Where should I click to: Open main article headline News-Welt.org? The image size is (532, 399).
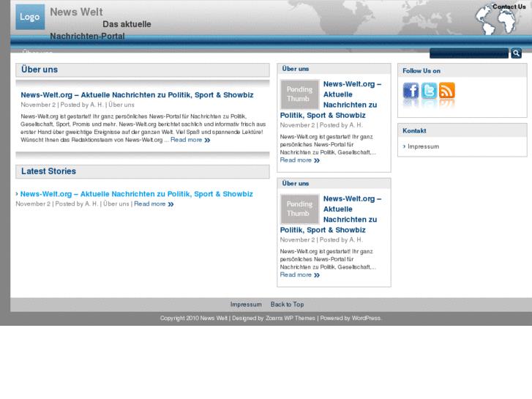[137, 94]
